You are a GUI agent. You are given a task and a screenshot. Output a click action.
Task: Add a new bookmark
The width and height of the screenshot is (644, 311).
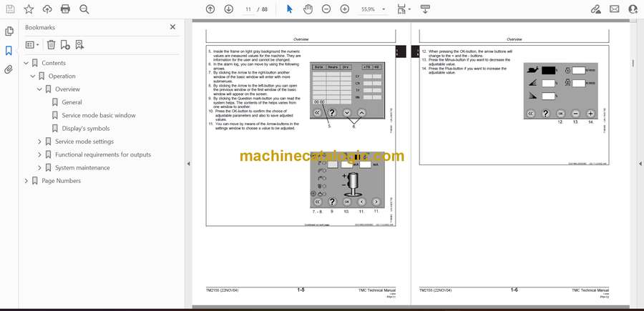[x=65, y=45]
